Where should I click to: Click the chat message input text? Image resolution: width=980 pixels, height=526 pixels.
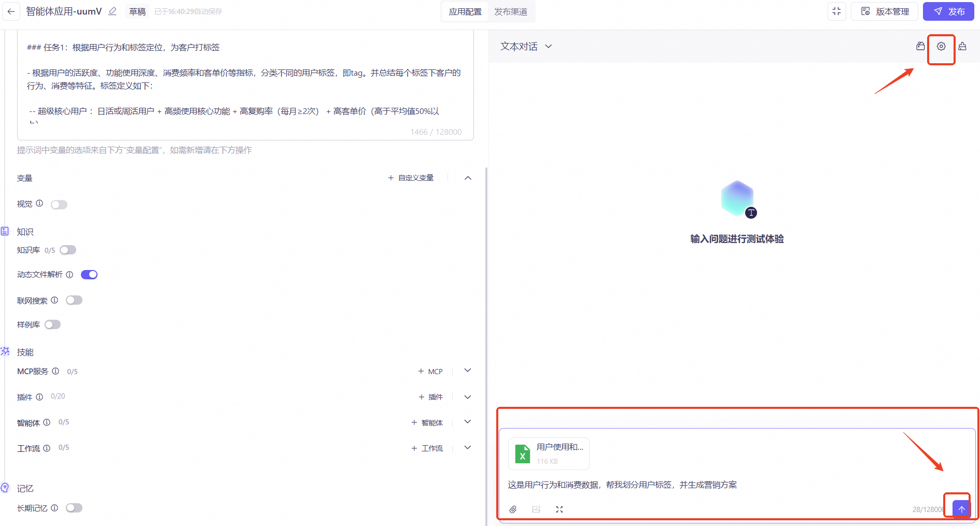click(622, 485)
